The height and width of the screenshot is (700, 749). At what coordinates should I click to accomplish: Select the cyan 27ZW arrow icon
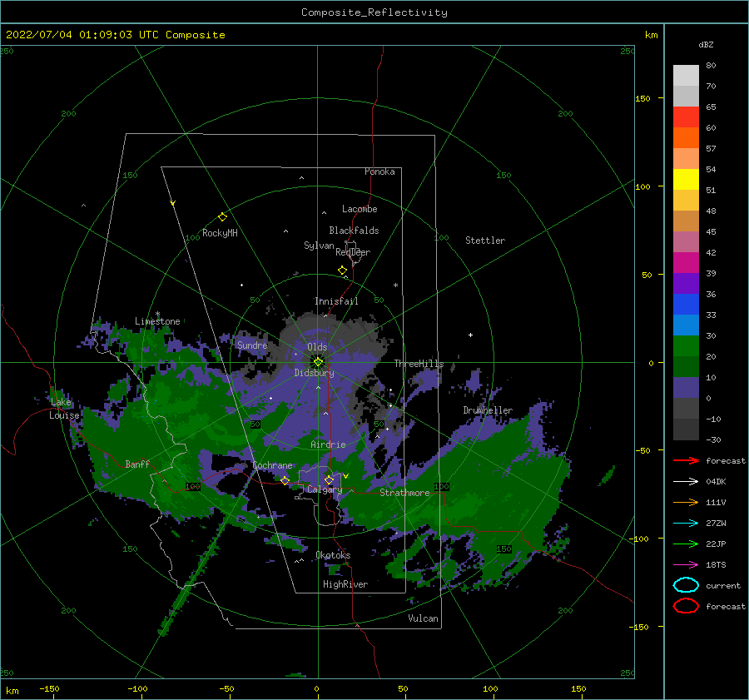tap(686, 524)
